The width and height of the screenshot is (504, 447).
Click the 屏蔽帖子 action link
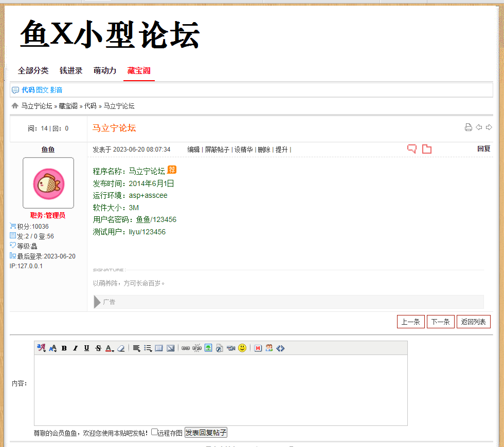pos(217,150)
